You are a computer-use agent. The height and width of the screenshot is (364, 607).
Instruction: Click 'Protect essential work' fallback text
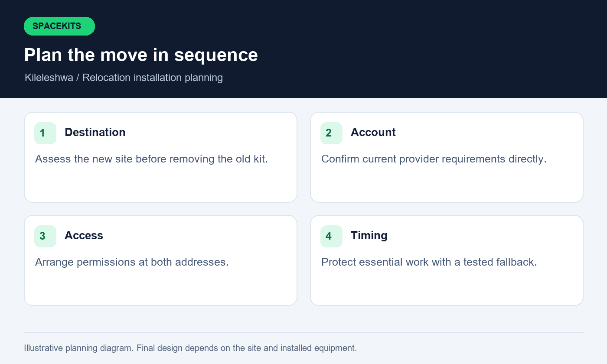point(429,262)
